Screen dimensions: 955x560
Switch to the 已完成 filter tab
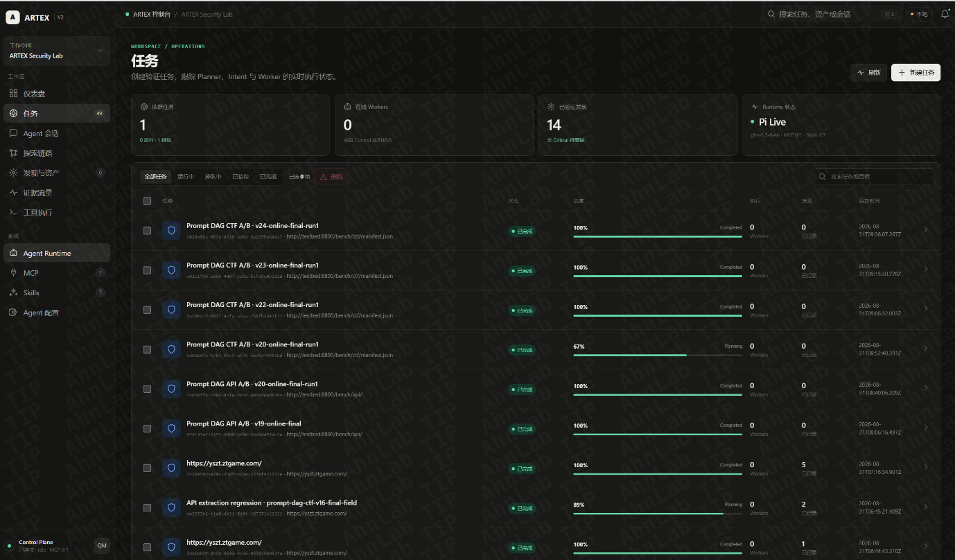point(268,177)
